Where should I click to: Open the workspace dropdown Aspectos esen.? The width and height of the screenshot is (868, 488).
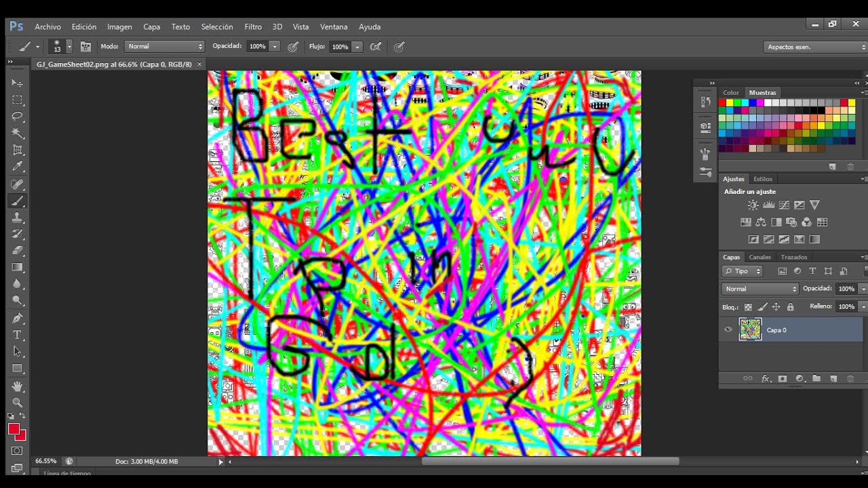pos(815,47)
